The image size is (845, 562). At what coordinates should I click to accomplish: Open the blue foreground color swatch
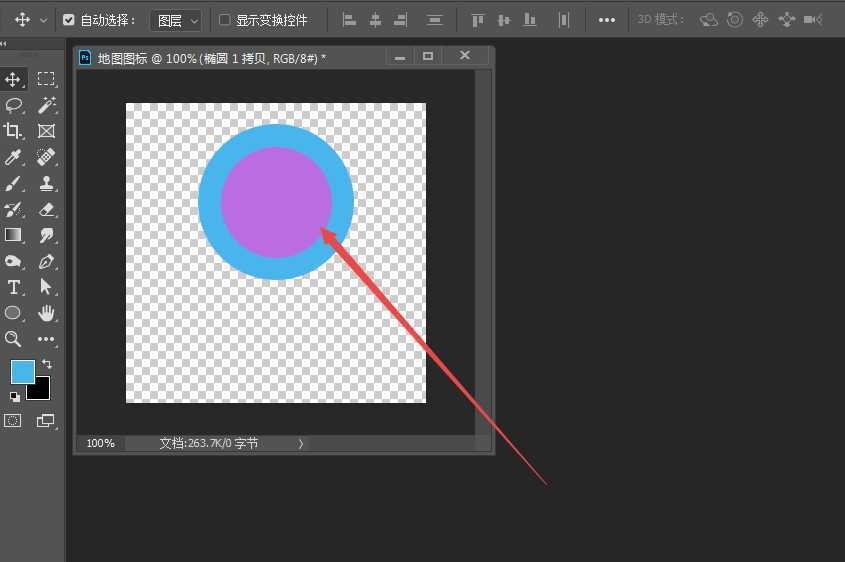click(x=22, y=372)
